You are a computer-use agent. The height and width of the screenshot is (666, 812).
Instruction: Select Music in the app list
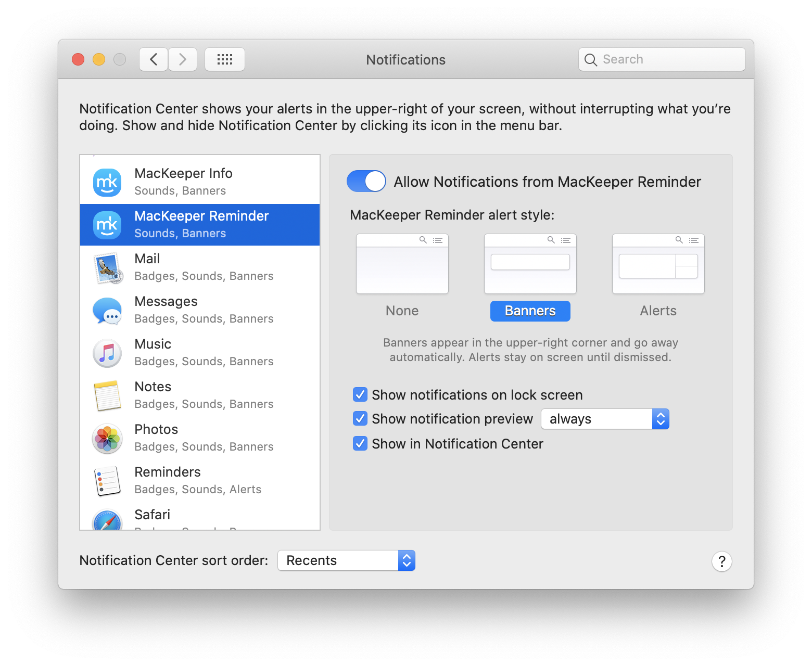tap(200, 352)
